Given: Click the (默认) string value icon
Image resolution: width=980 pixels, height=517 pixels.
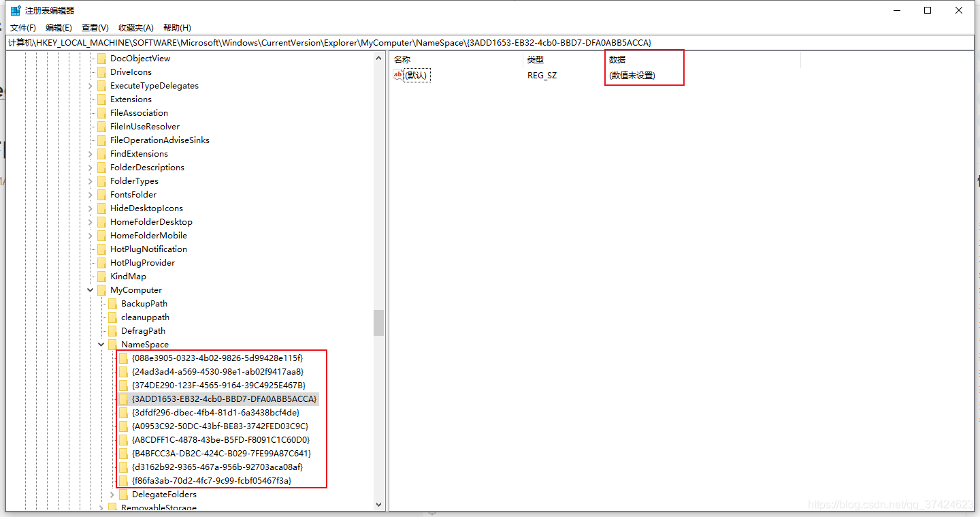Looking at the screenshot, I should tap(398, 75).
